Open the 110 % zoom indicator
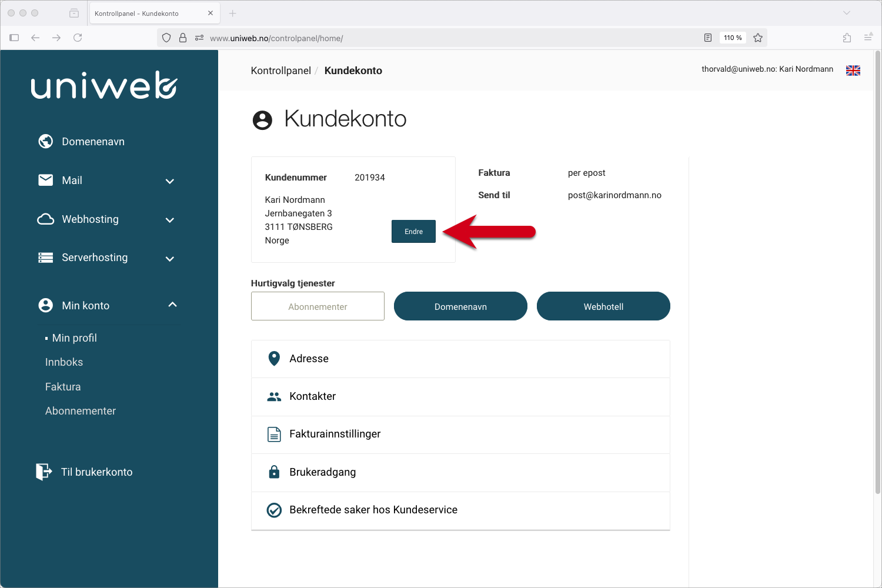 coord(733,38)
